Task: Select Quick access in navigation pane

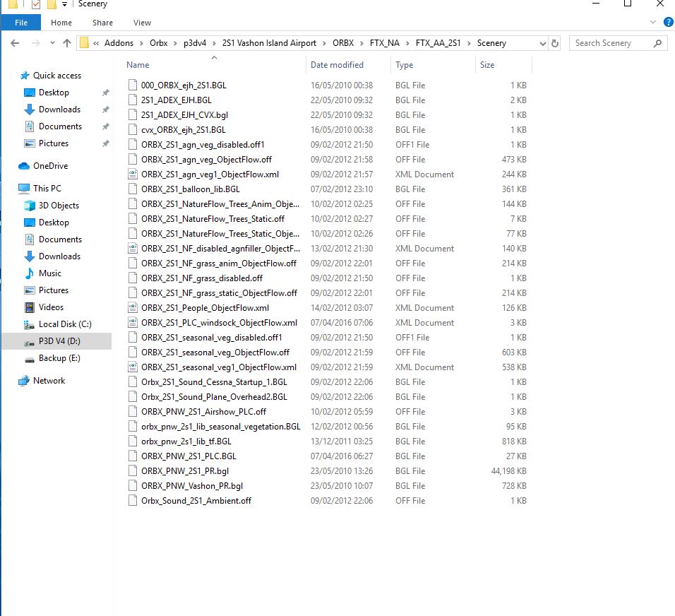Action: [x=56, y=76]
